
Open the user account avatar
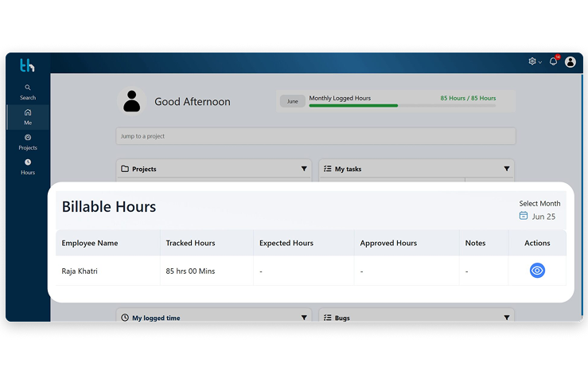click(570, 61)
